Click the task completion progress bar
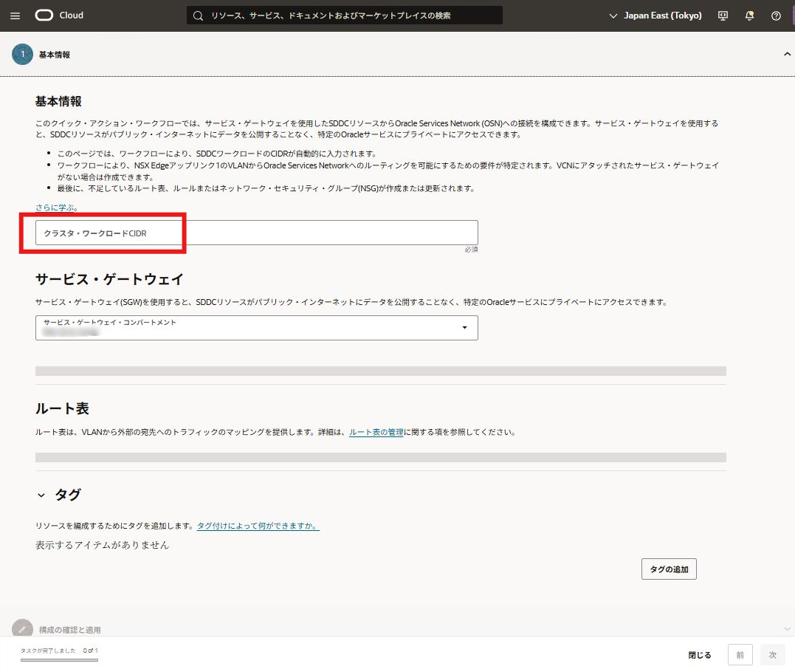This screenshot has height=672, width=795. coord(59,659)
